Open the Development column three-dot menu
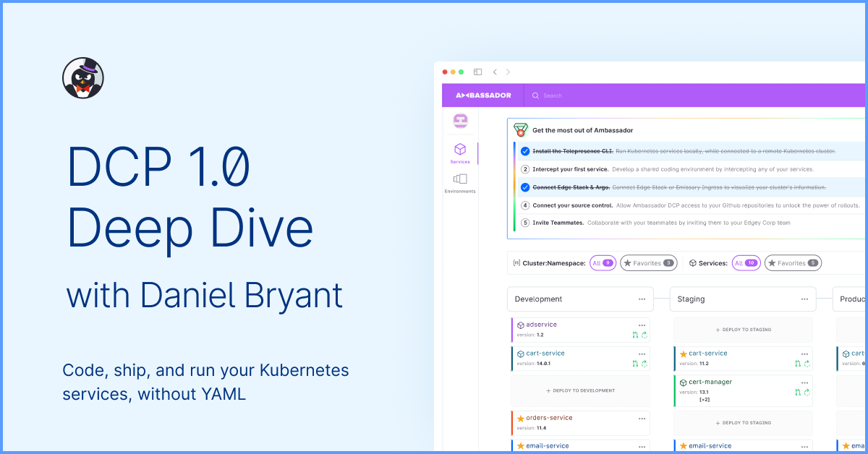 tap(642, 299)
